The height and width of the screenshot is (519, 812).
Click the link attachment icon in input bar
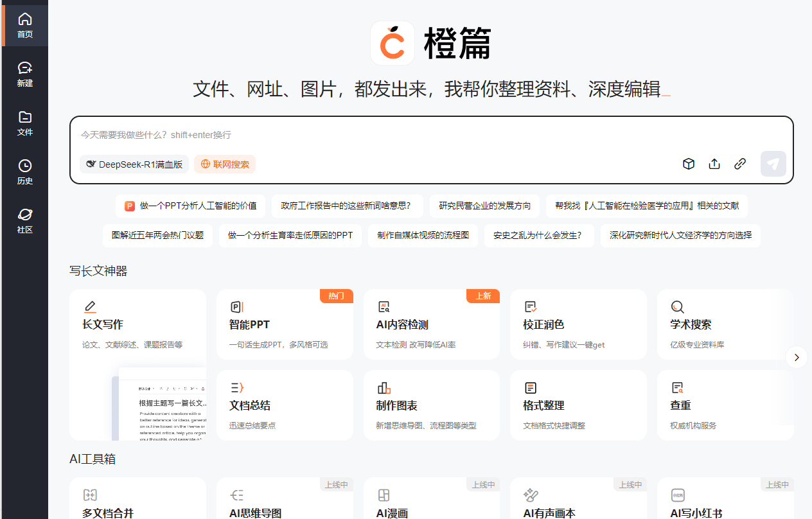[740, 164]
